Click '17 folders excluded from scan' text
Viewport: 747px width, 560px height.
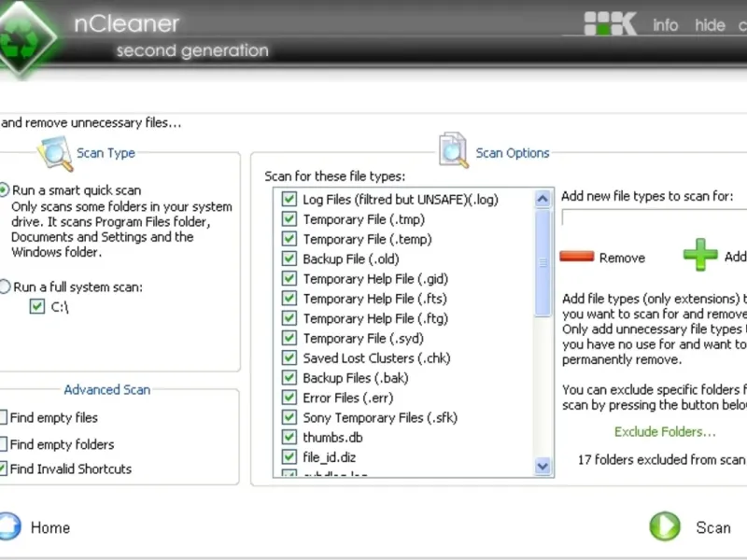(661, 459)
